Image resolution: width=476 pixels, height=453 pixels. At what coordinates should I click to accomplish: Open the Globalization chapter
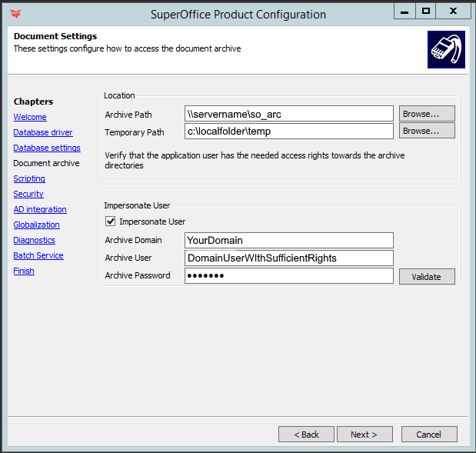tap(36, 225)
